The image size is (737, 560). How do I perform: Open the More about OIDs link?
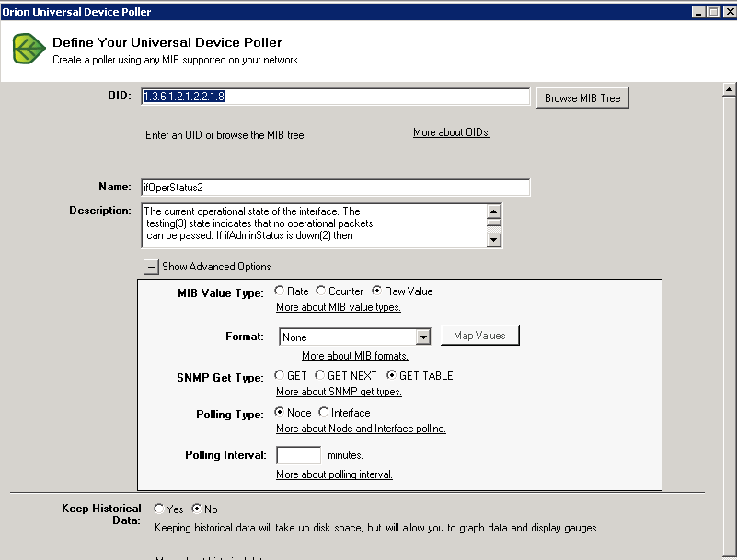[x=452, y=132]
